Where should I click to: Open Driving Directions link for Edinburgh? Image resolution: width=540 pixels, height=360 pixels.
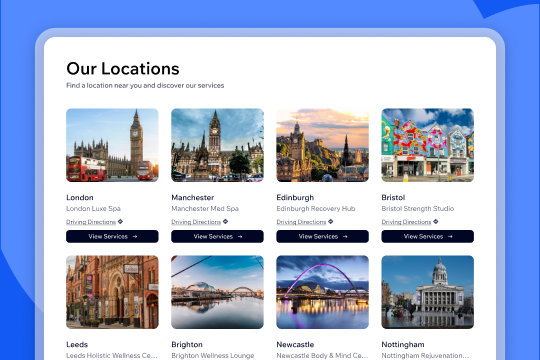[301, 222]
